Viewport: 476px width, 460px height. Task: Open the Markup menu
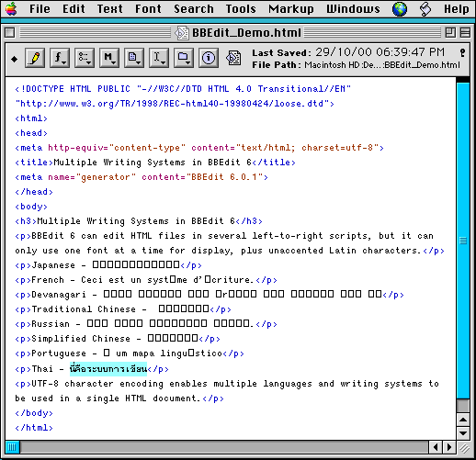[x=291, y=9]
